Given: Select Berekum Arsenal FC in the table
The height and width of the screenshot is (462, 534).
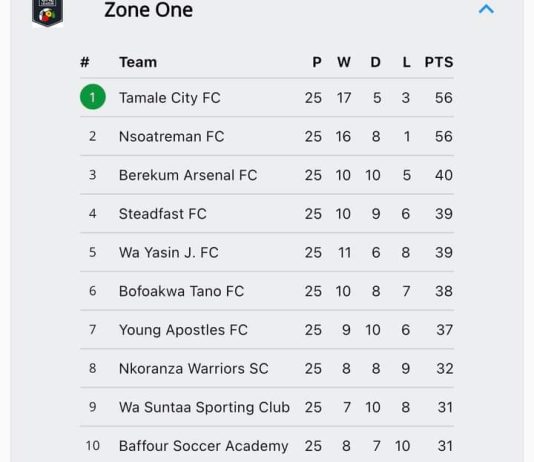Looking at the screenshot, I should pos(267,175).
